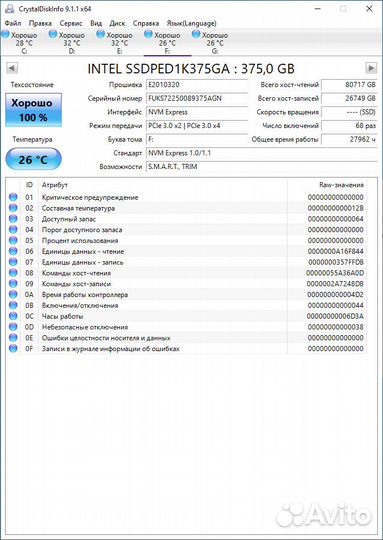
Task: Click status orb of disk G:
Action: click(196, 34)
